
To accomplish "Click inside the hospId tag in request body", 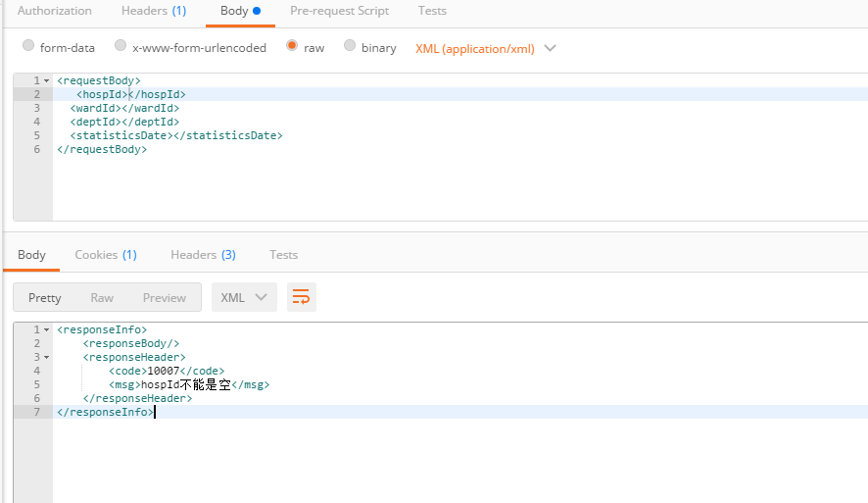I will tap(131, 94).
